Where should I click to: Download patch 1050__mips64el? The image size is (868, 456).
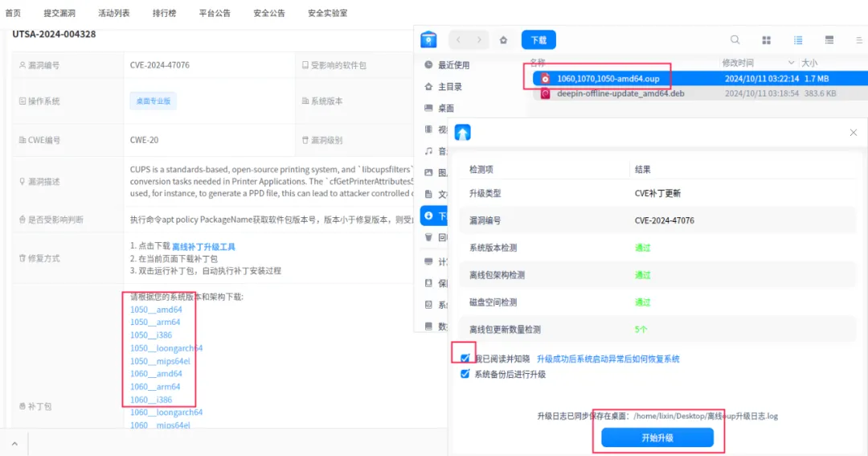[x=160, y=361]
